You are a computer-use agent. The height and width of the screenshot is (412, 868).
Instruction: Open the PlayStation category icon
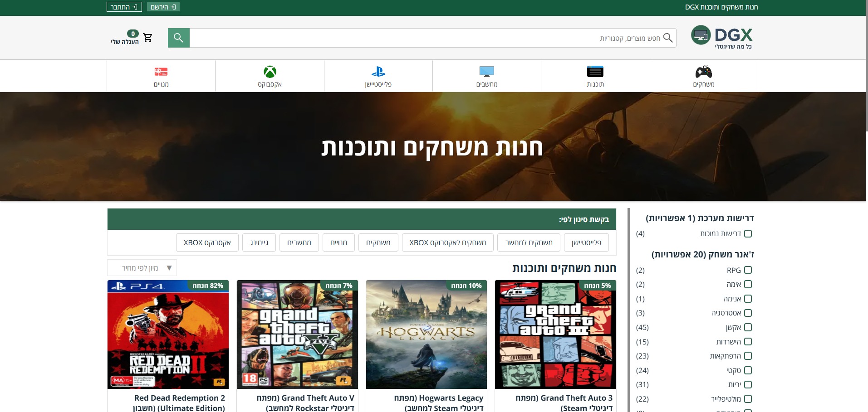click(x=378, y=72)
